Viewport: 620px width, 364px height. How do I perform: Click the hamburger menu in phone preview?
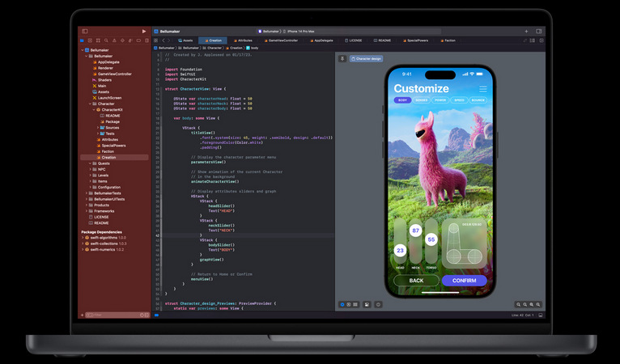482,89
